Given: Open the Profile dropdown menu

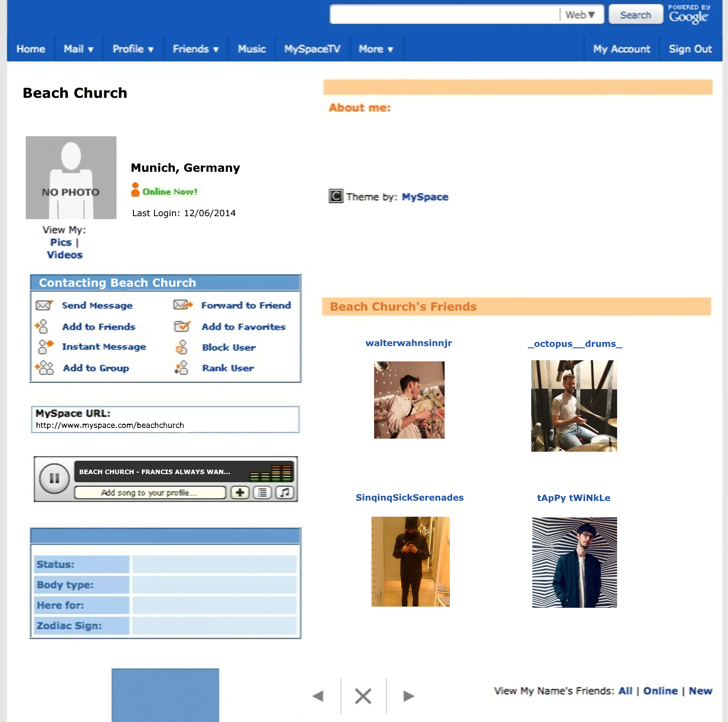Looking at the screenshot, I should coord(133,49).
